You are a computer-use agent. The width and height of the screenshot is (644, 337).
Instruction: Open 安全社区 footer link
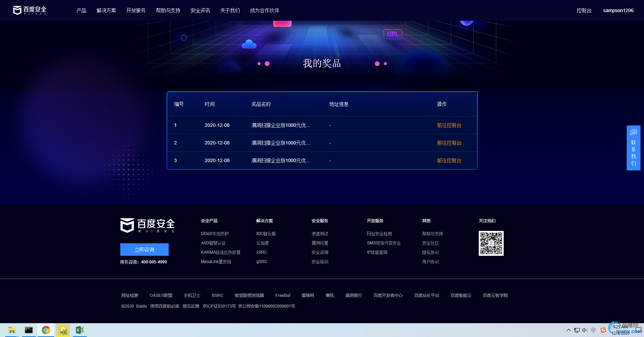(430, 243)
